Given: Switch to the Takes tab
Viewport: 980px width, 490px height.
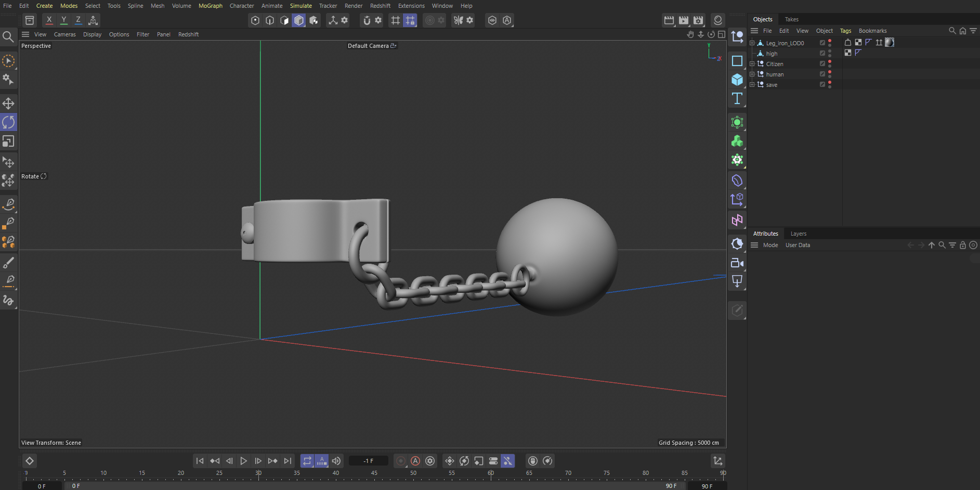Looking at the screenshot, I should (791, 19).
